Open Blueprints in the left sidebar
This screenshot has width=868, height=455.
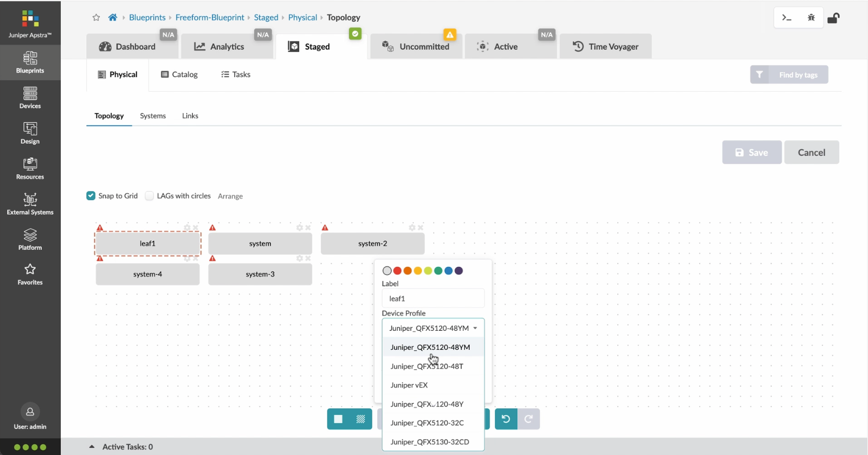(x=30, y=62)
